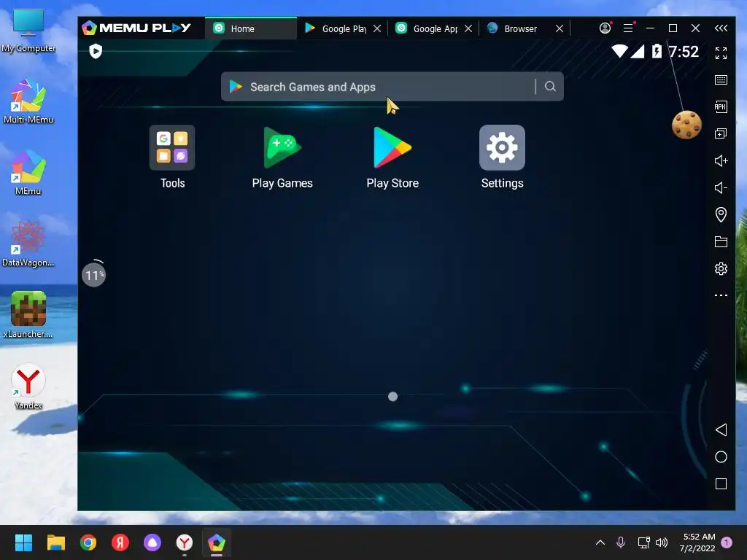Viewport: 747px width, 560px height.
Task: Open the MEmu account profile icon
Action: (x=605, y=28)
